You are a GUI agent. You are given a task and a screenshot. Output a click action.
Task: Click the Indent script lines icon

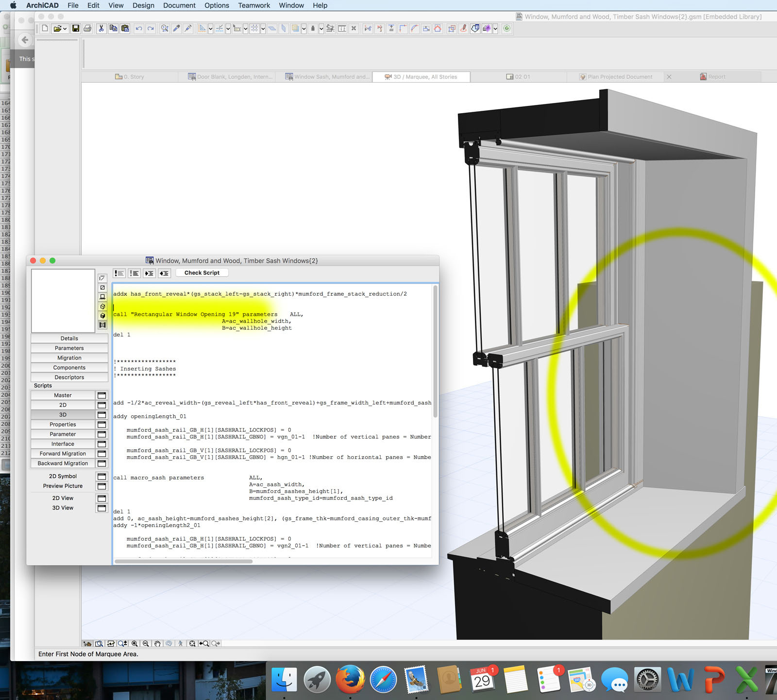149,273
